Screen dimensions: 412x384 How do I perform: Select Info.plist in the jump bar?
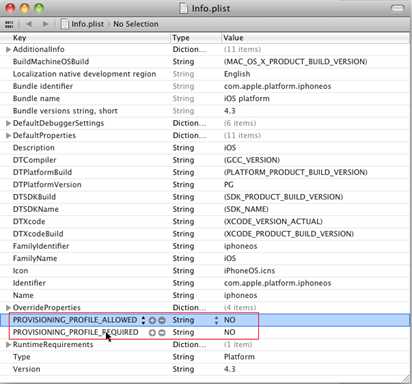point(87,24)
